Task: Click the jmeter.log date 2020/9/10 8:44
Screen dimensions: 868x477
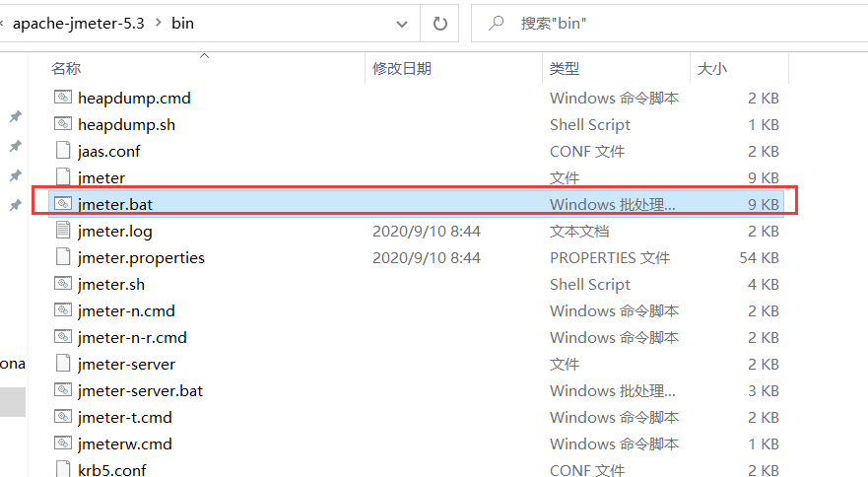Action: click(427, 231)
